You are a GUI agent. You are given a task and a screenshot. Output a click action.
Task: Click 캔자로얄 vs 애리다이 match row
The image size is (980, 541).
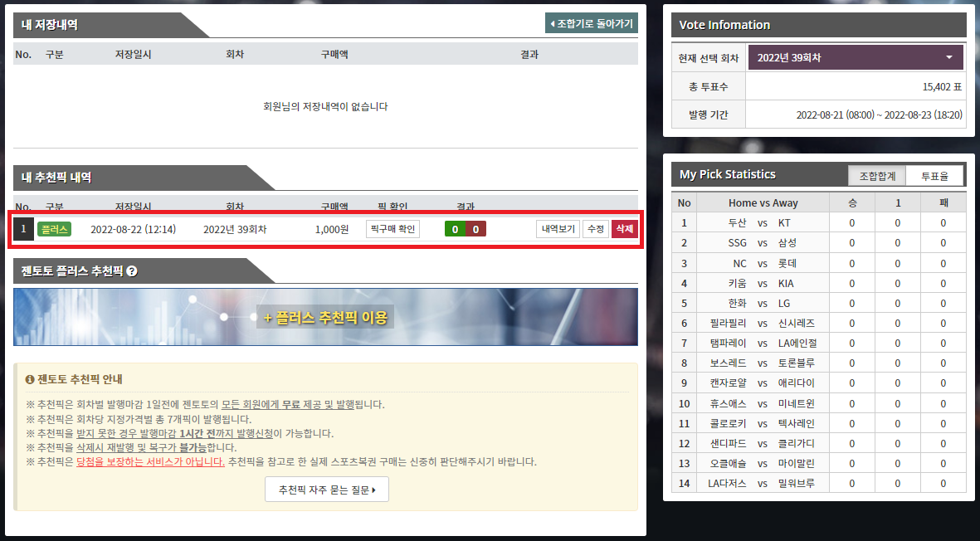point(819,383)
